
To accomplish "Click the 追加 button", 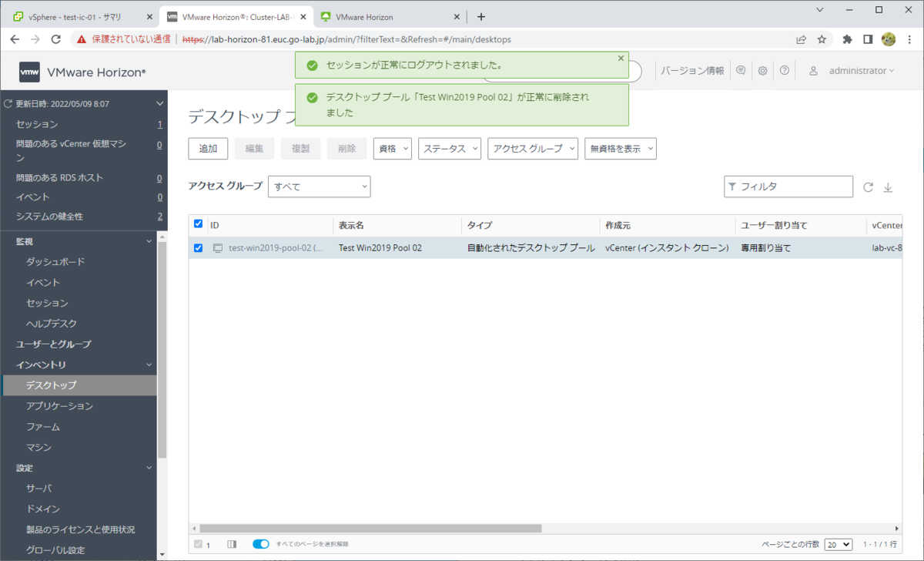I will pos(208,149).
